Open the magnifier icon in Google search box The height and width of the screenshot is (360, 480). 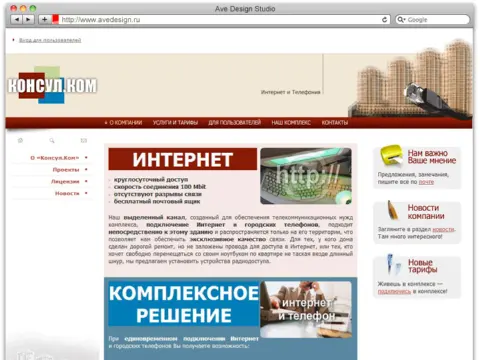pyautogui.click(x=401, y=20)
